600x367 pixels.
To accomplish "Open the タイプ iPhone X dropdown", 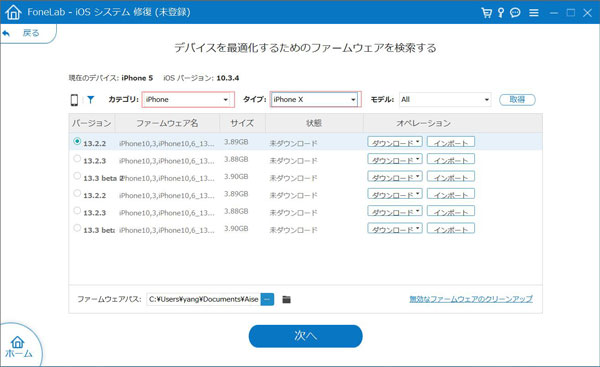I will [315, 99].
